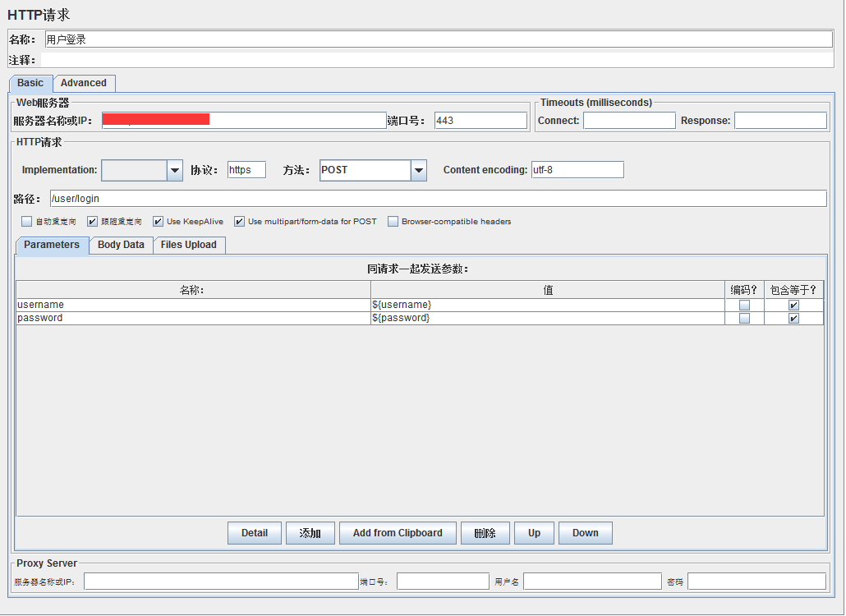
Task: Click the Detail button
Action: point(255,533)
